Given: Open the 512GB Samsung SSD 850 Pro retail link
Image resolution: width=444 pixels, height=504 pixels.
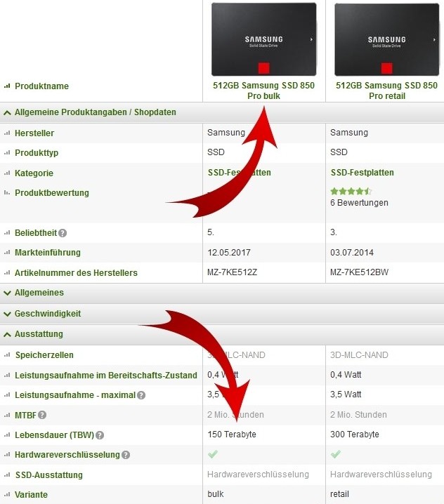Looking at the screenshot, I should (x=386, y=91).
